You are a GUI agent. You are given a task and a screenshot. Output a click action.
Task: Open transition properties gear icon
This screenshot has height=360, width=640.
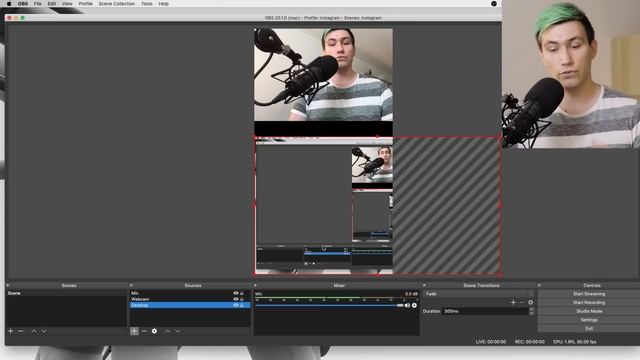click(x=531, y=302)
